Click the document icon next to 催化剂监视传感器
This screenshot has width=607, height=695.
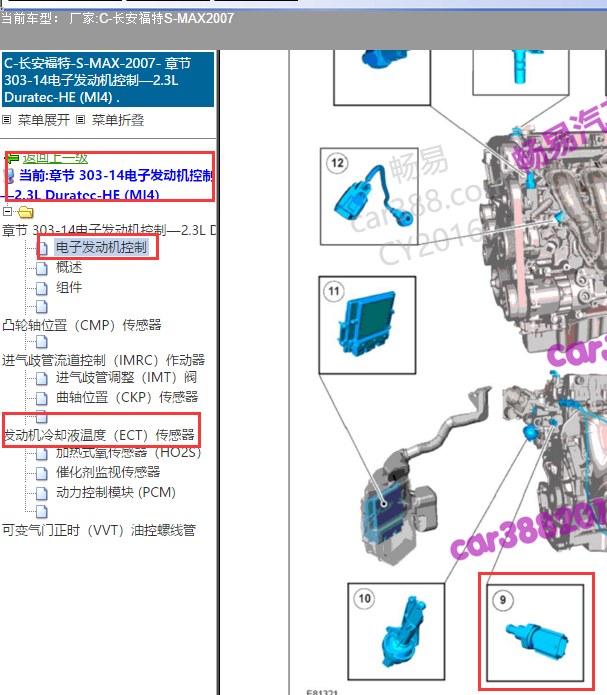[x=42, y=473]
